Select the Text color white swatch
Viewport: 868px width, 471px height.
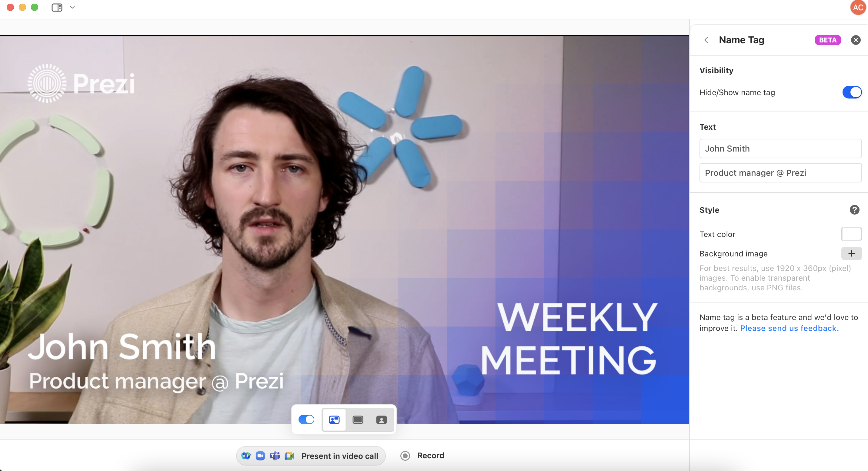pos(851,234)
